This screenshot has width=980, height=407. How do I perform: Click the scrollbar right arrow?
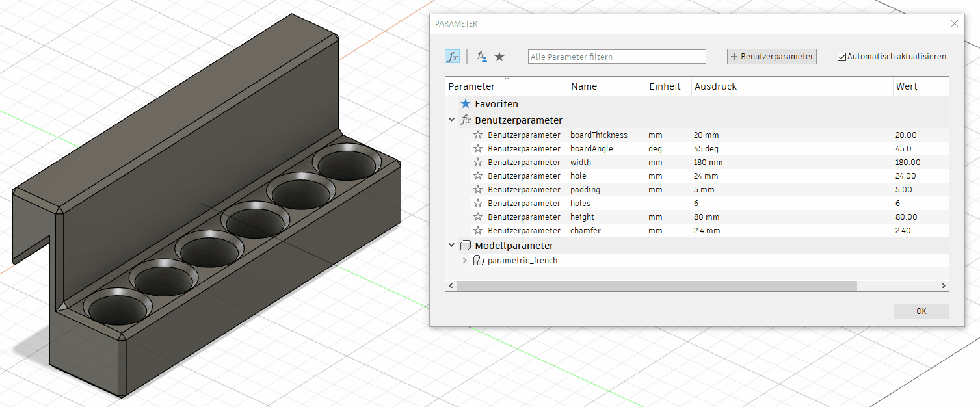pyautogui.click(x=944, y=286)
